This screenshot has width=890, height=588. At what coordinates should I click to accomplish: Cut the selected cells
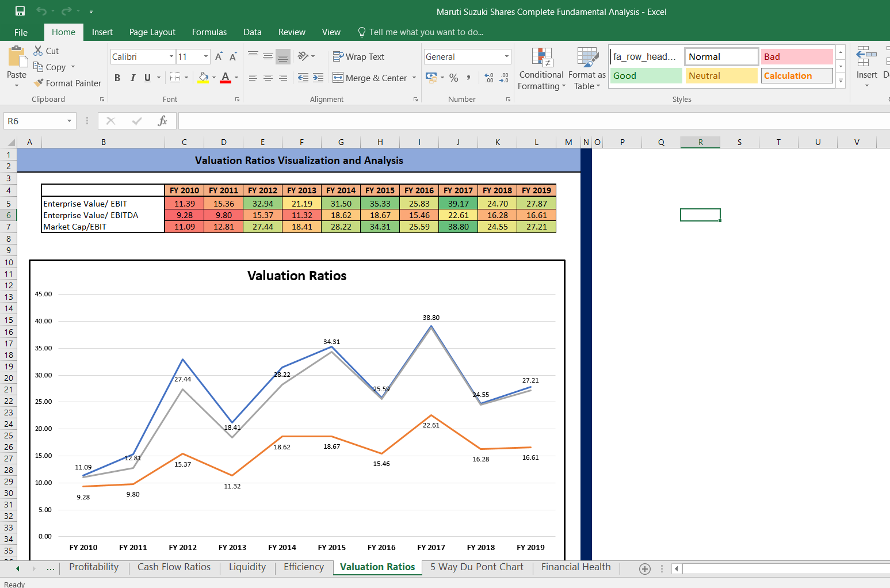46,51
